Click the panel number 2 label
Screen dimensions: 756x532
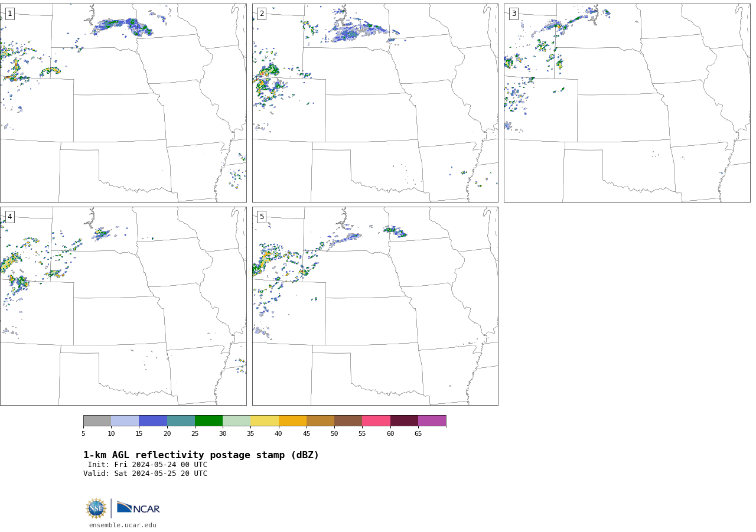click(x=262, y=14)
